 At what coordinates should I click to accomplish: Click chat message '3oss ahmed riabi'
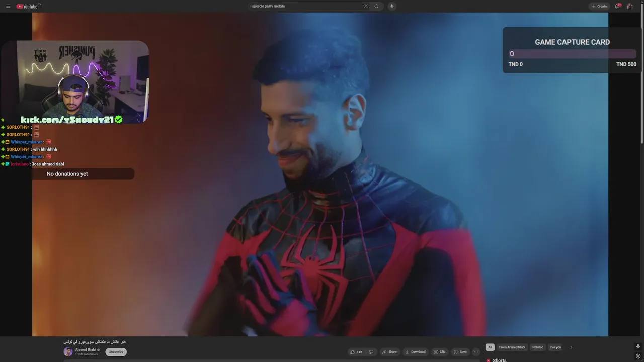[x=48, y=164]
